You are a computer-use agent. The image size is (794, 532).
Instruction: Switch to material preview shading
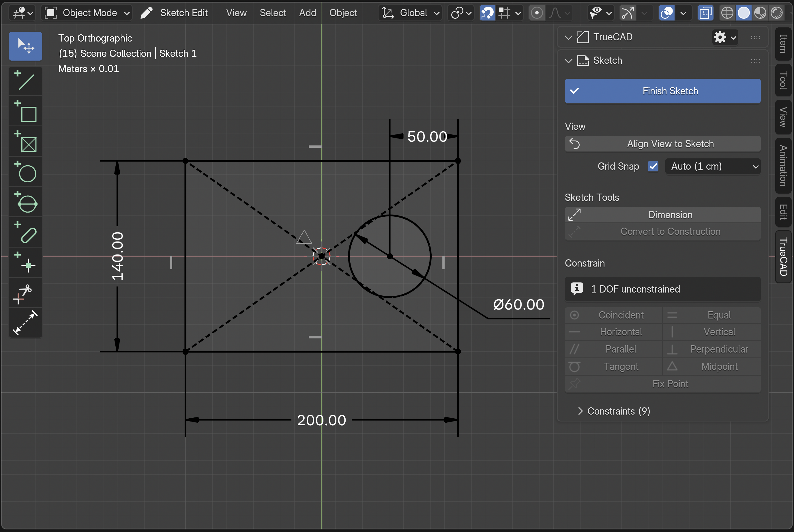[x=760, y=13]
